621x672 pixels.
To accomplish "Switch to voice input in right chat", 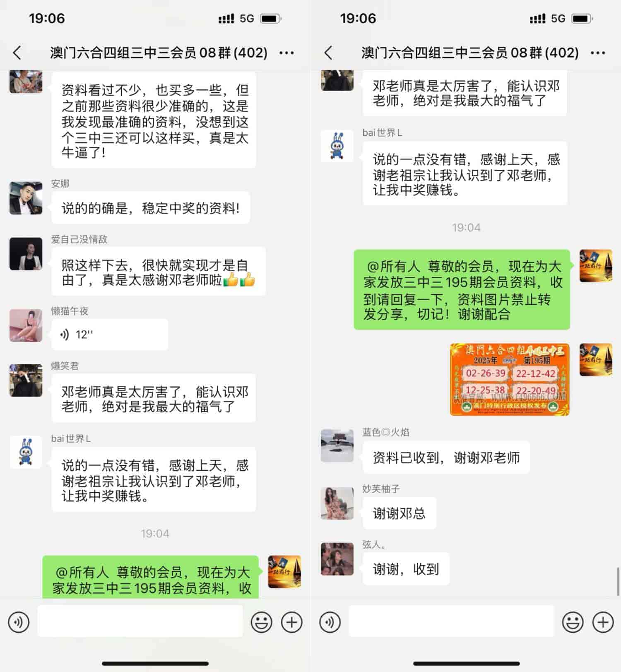I will pyautogui.click(x=330, y=622).
